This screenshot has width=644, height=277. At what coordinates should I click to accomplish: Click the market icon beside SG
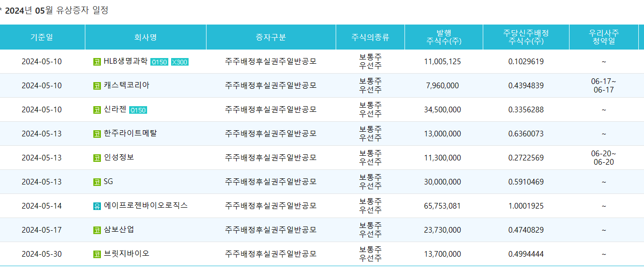click(x=97, y=182)
